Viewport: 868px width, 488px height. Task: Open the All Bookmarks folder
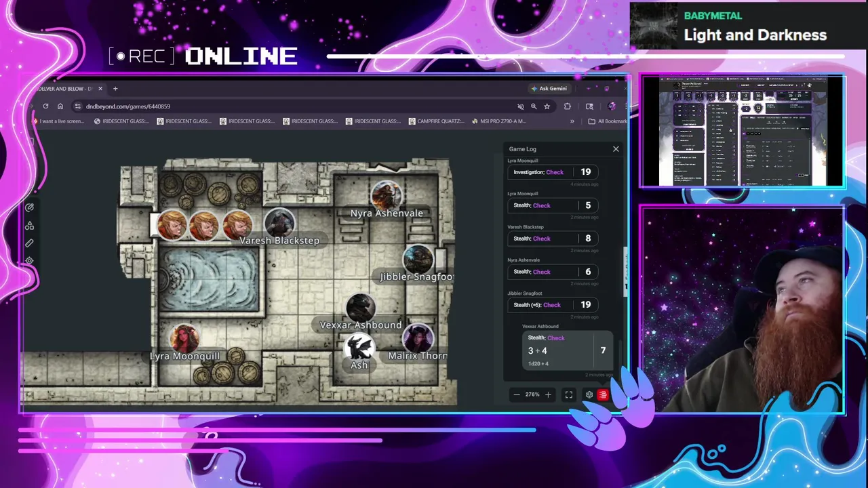click(608, 121)
